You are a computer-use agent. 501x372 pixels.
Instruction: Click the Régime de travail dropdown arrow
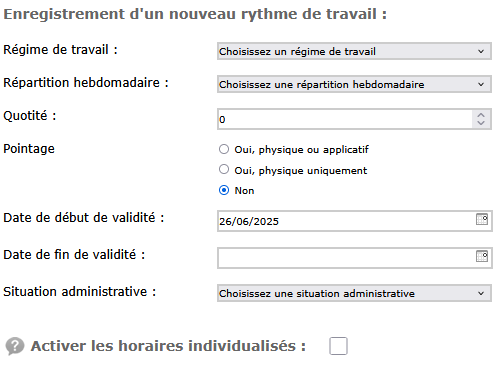(481, 51)
